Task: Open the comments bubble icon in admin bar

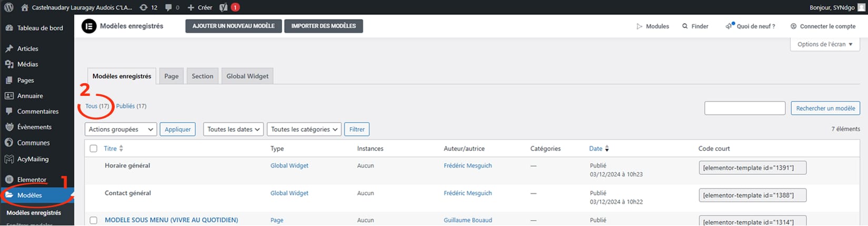Action: 168,7
